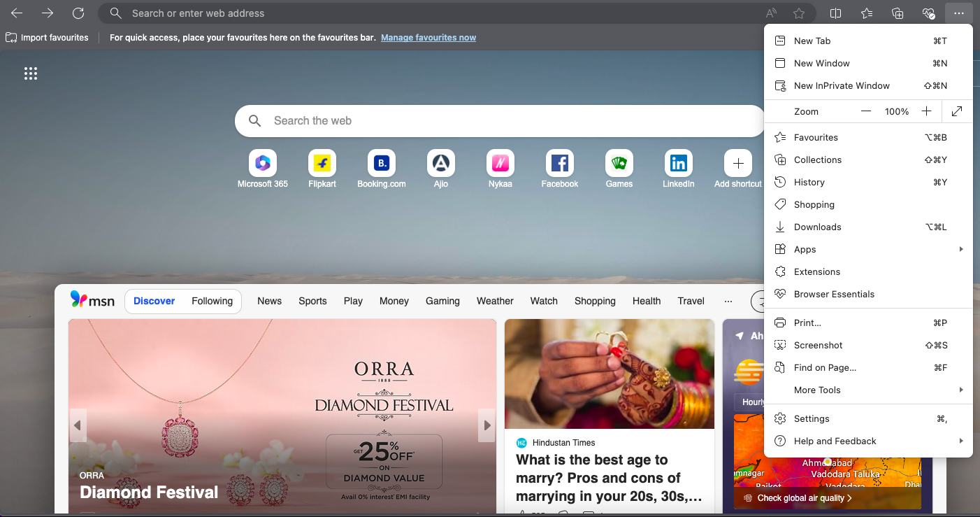Go to next carousel slide arrow

coord(487,425)
